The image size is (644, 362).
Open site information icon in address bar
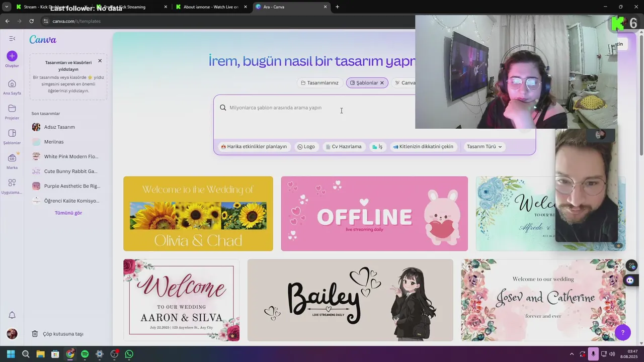coord(46,21)
